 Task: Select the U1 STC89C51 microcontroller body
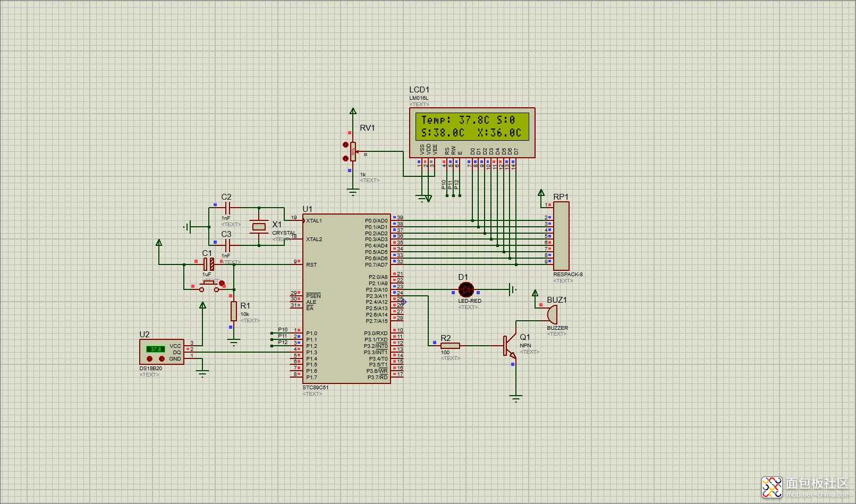coord(346,298)
